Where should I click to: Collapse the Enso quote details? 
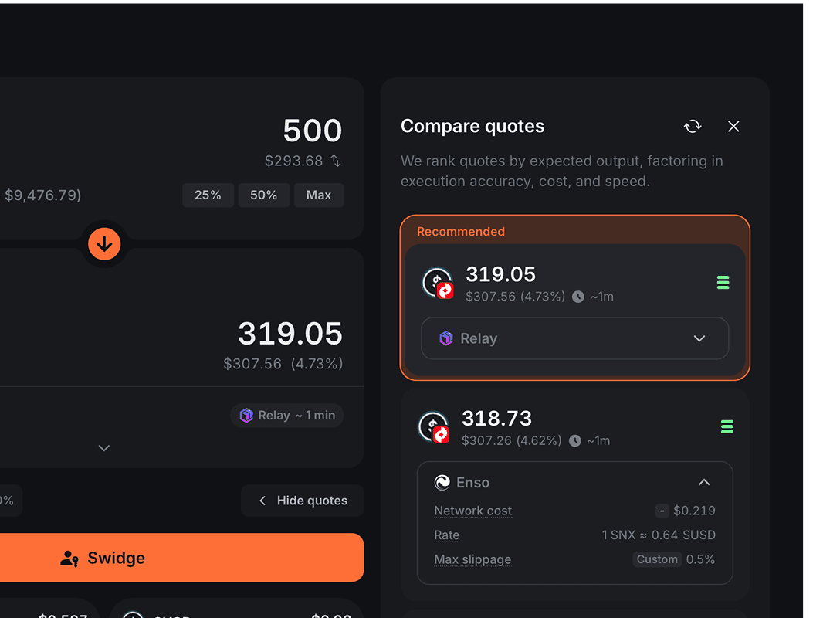pos(703,482)
